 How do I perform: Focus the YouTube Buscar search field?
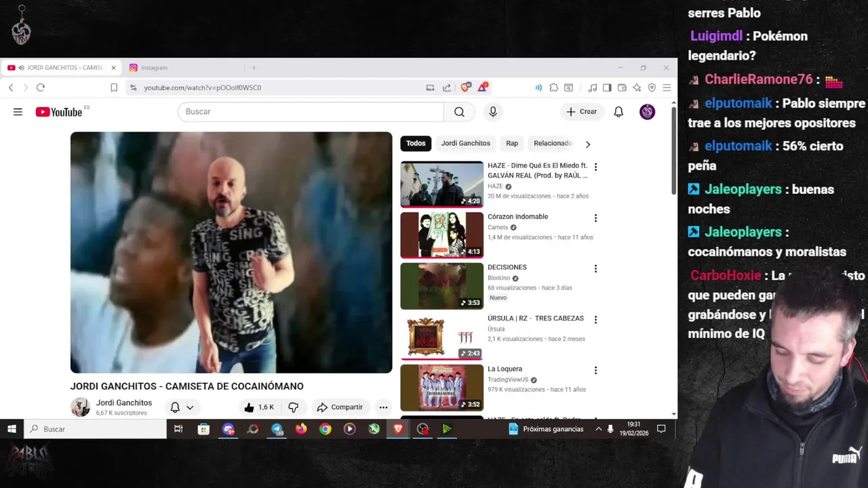pyautogui.click(x=311, y=112)
